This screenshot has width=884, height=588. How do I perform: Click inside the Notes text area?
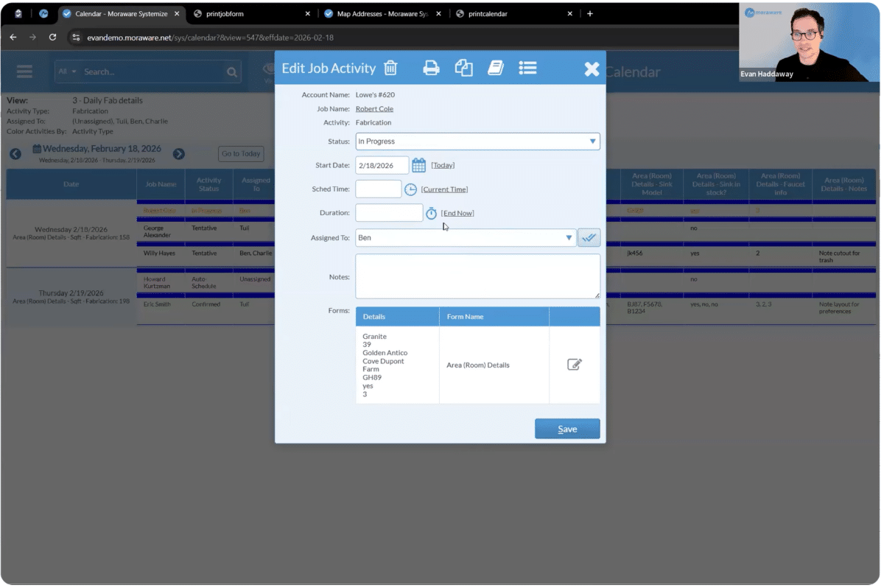[x=477, y=276]
